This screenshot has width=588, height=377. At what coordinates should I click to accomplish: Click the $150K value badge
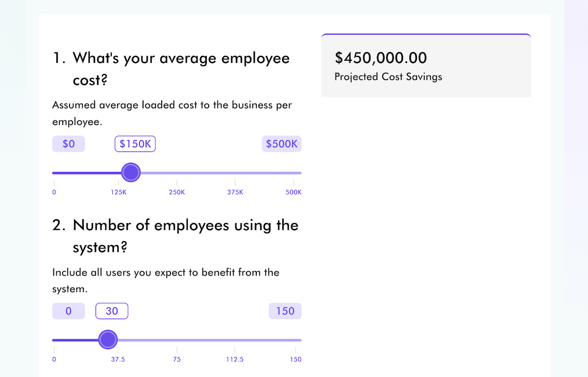(x=135, y=144)
